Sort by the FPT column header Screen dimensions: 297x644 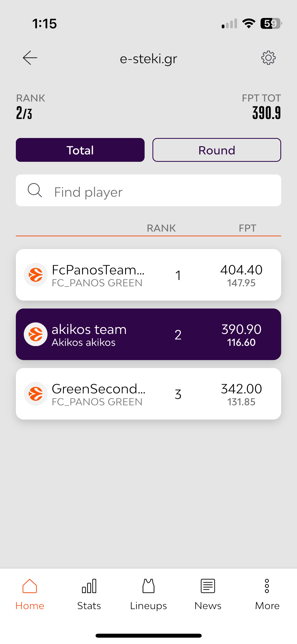pos(247,228)
